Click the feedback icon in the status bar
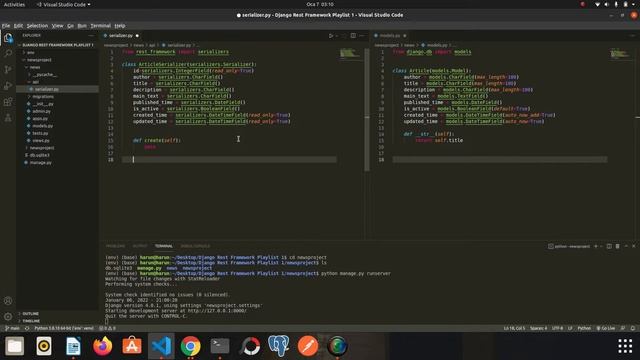The height and width of the screenshot is (360, 640). (x=623, y=328)
